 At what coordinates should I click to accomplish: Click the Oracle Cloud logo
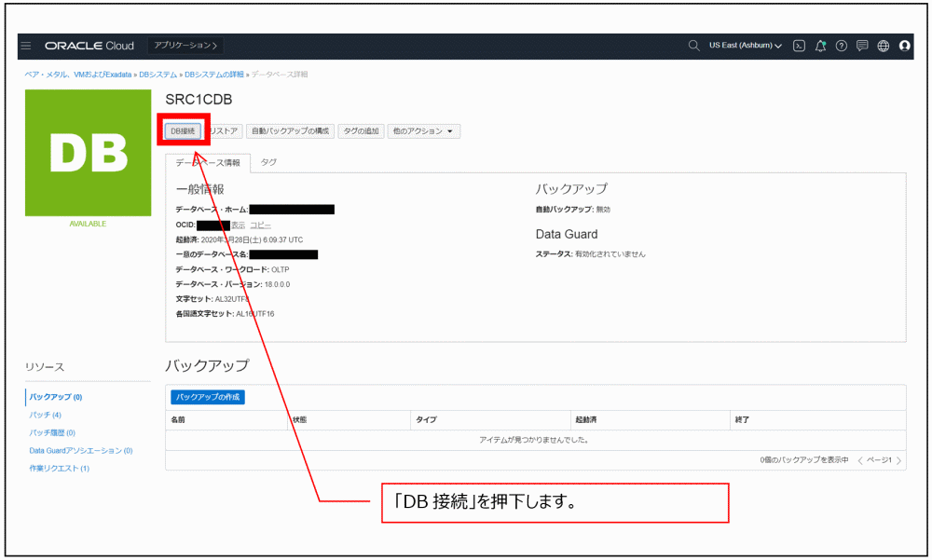tap(89, 46)
